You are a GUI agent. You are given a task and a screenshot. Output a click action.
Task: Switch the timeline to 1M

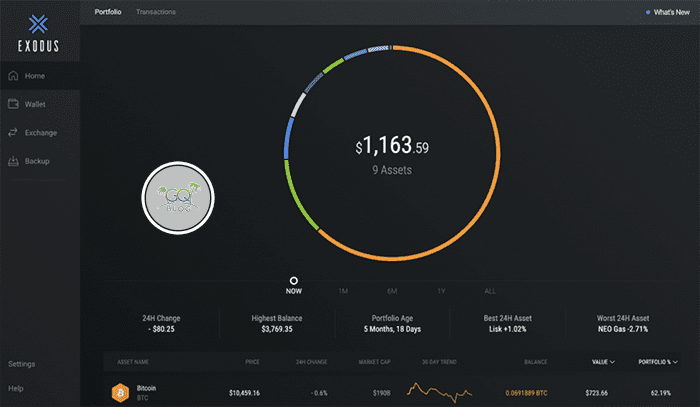pos(343,291)
